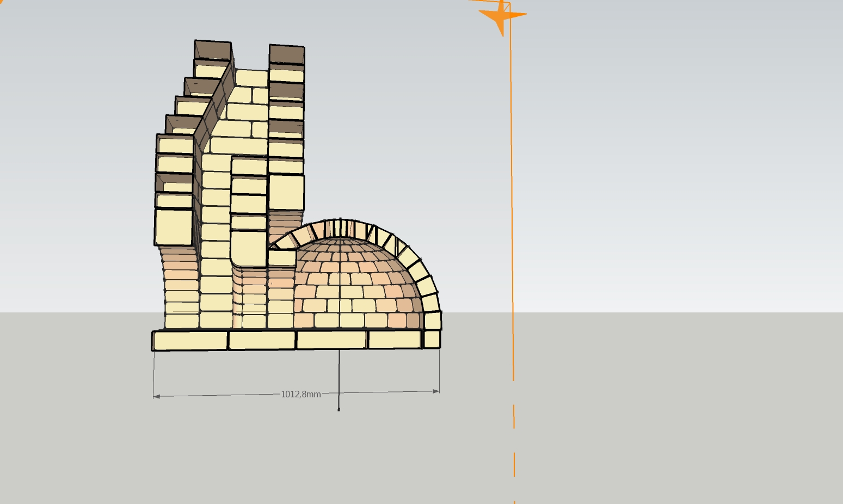Click the right arrowhead of the dimension line
The image size is (843, 504).
(x=436, y=391)
